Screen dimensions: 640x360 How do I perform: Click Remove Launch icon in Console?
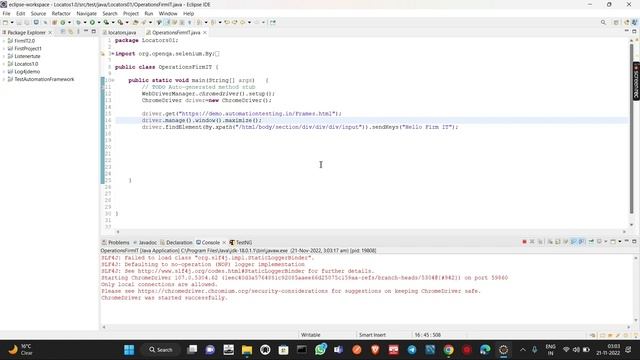[532, 242]
